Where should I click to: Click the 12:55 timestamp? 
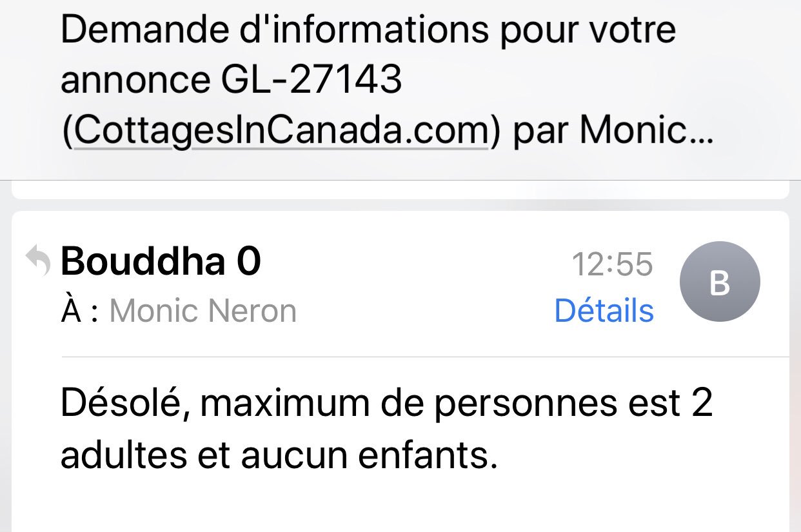click(x=613, y=264)
